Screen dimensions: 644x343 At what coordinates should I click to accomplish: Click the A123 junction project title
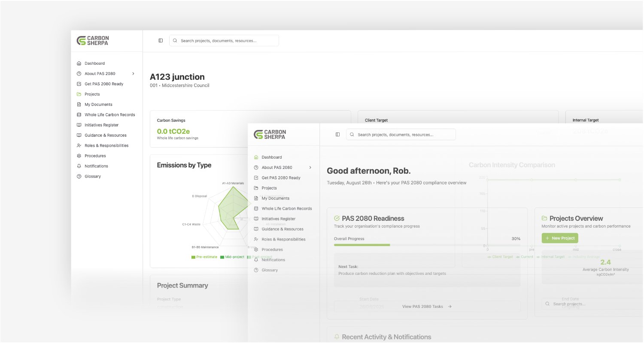click(177, 77)
